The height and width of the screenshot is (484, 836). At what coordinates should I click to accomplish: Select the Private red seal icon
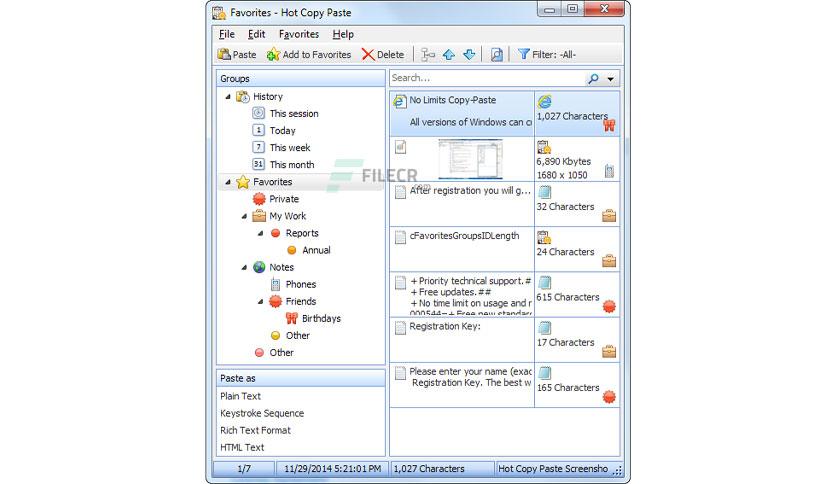pos(259,199)
